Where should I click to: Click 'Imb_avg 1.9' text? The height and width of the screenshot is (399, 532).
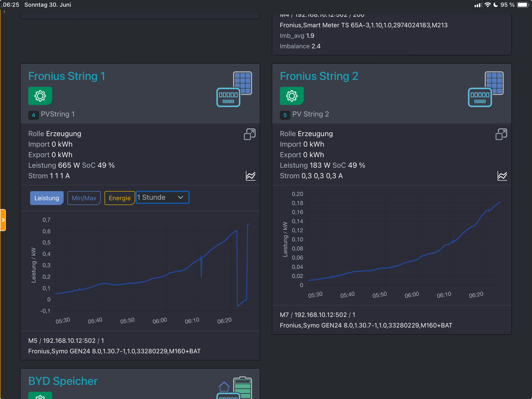tap(297, 36)
